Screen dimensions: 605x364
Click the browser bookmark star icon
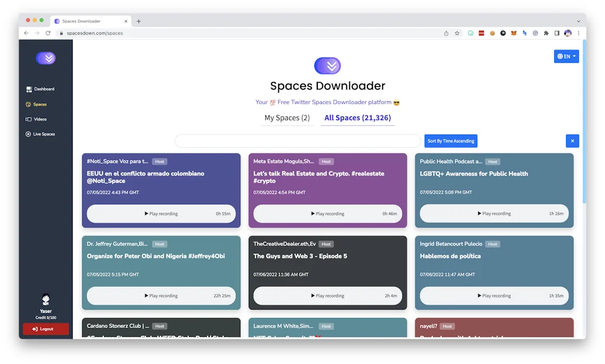(457, 33)
